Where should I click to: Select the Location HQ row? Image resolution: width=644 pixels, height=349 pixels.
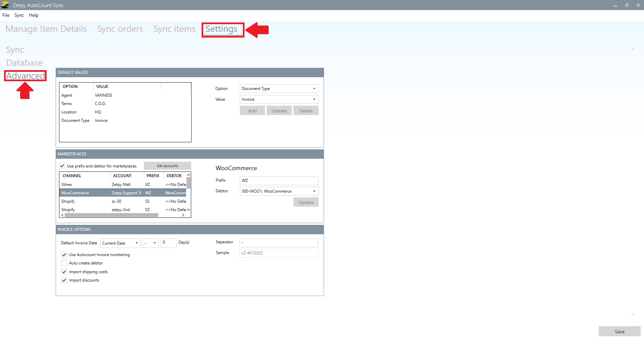click(125, 112)
